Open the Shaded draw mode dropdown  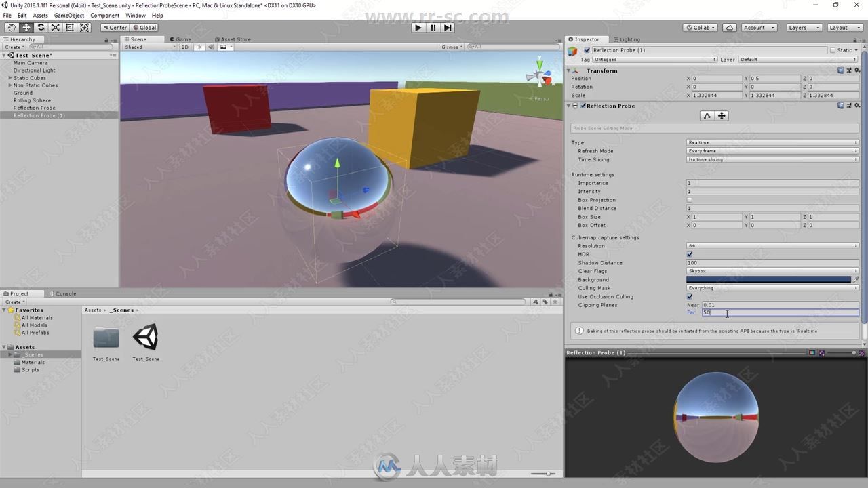click(x=151, y=47)
